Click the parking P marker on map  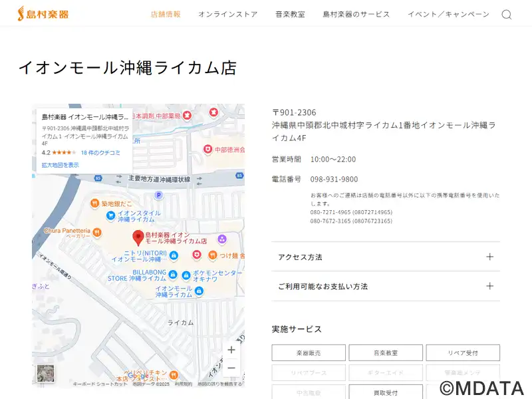pyautogui.click(x=158, y=195)
